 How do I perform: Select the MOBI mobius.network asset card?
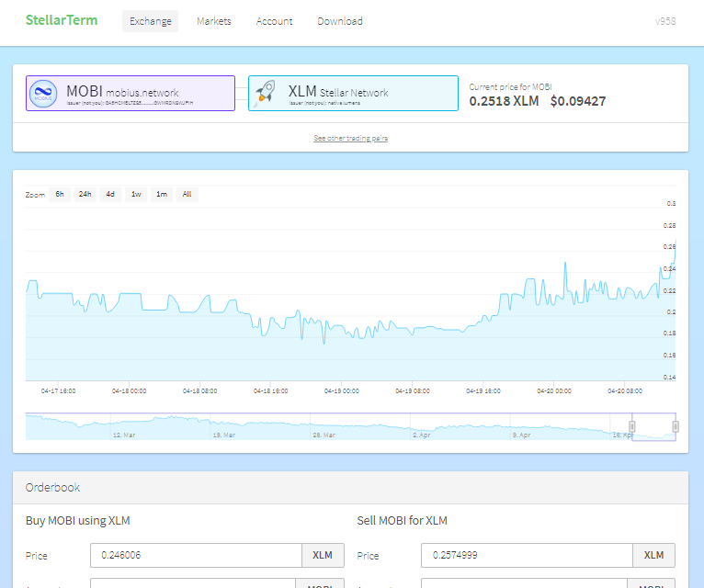(x=131, y=94)
